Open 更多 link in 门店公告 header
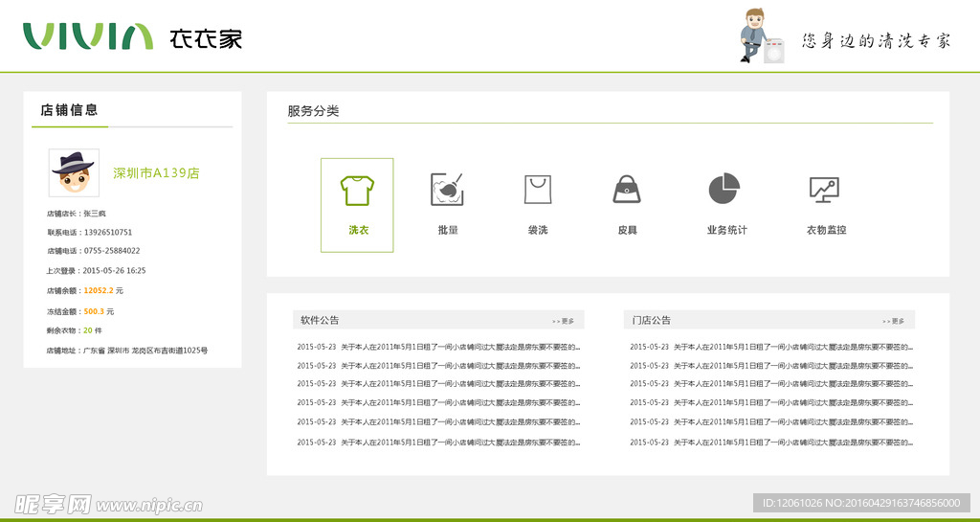 (x=894, y=321)
